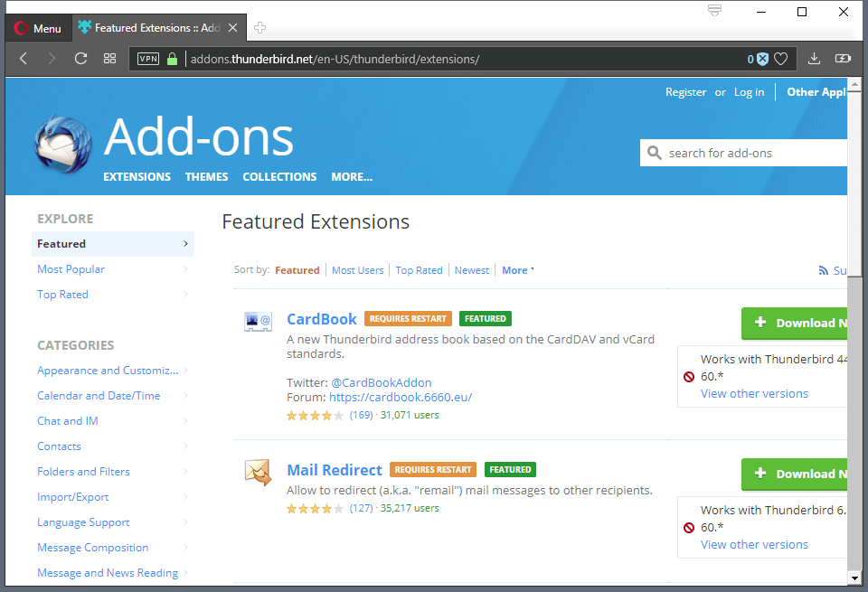Image resolution: width=868 pixels, height=592 pixels.
Task: Open the Opera Menu
Action: click(x=38, y=27)
